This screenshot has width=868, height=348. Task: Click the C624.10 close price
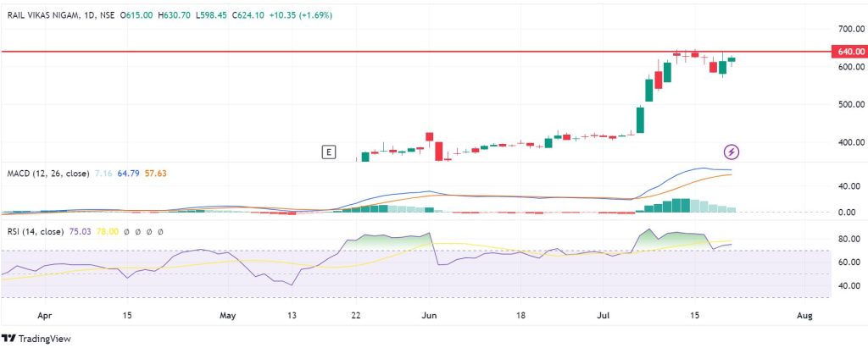click(x=248, y=16)
